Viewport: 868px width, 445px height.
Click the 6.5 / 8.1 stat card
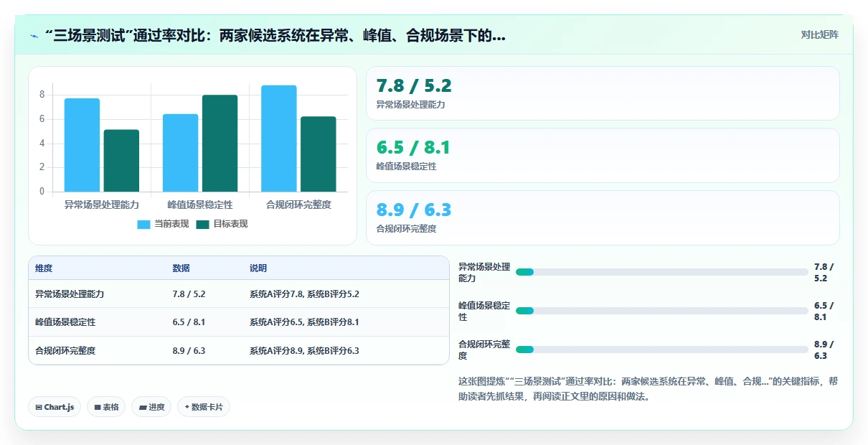[x=603, y=155]
